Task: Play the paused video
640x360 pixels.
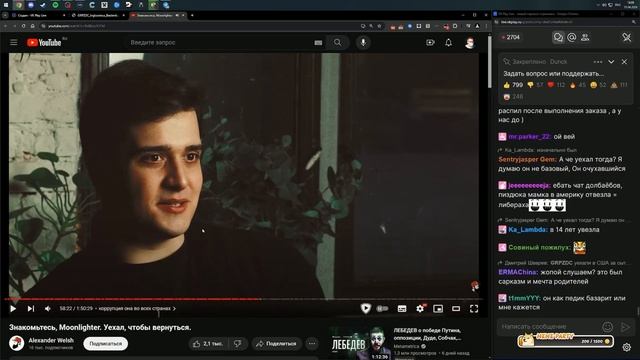Action: 13,309
